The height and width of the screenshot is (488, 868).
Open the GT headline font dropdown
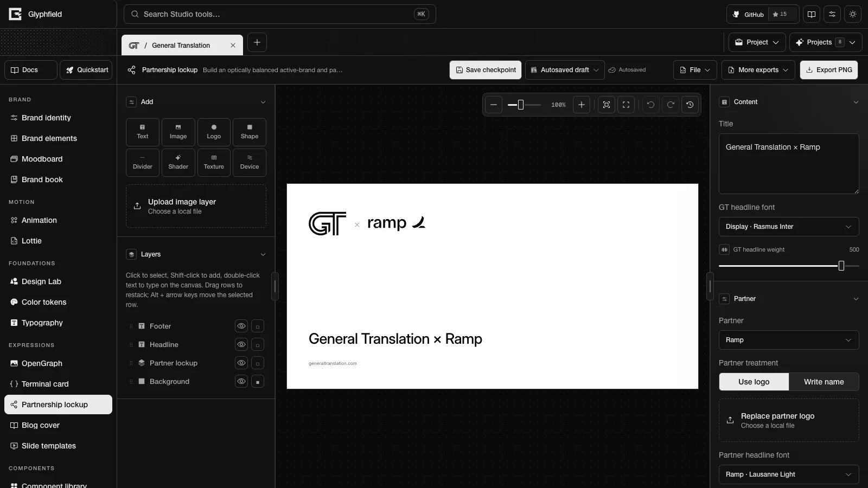point(789,227)
